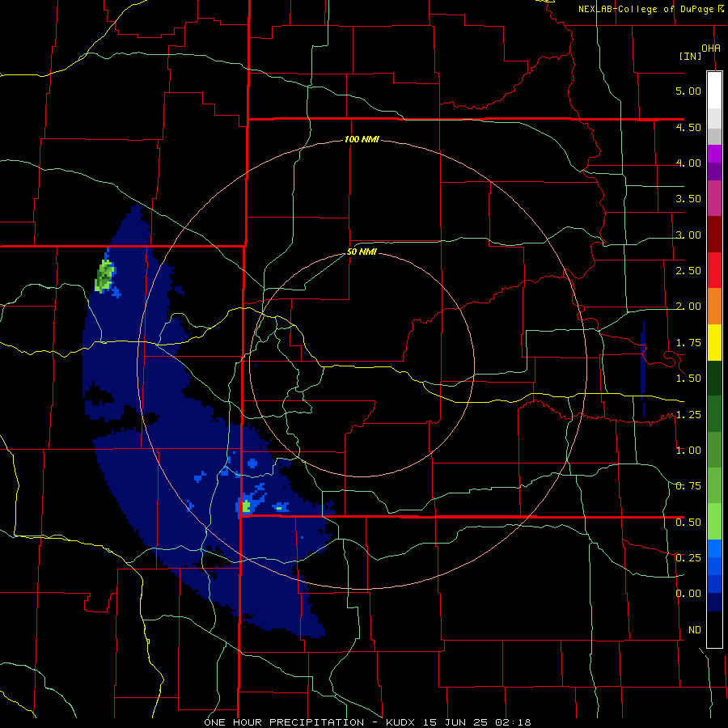Pick the white swatch at legend top
The width and height of the screenshot is (728, 728).
pyautogui.click(x=714, y=90)
